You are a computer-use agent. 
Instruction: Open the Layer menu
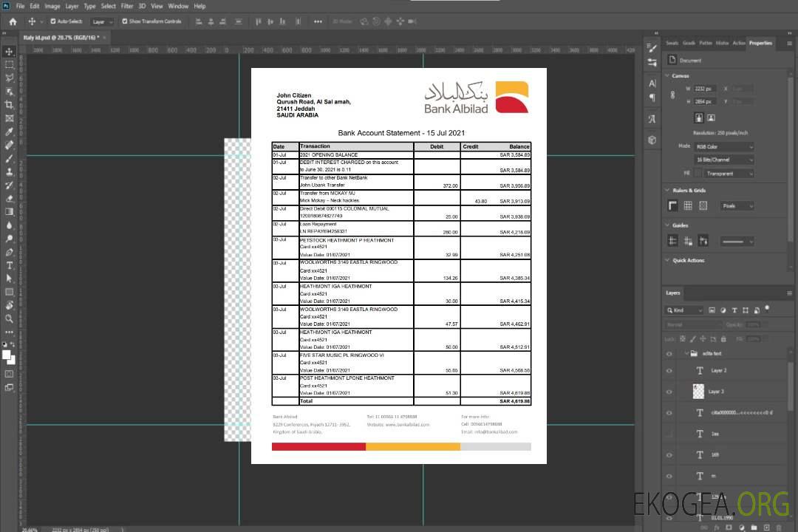[72, 6]
